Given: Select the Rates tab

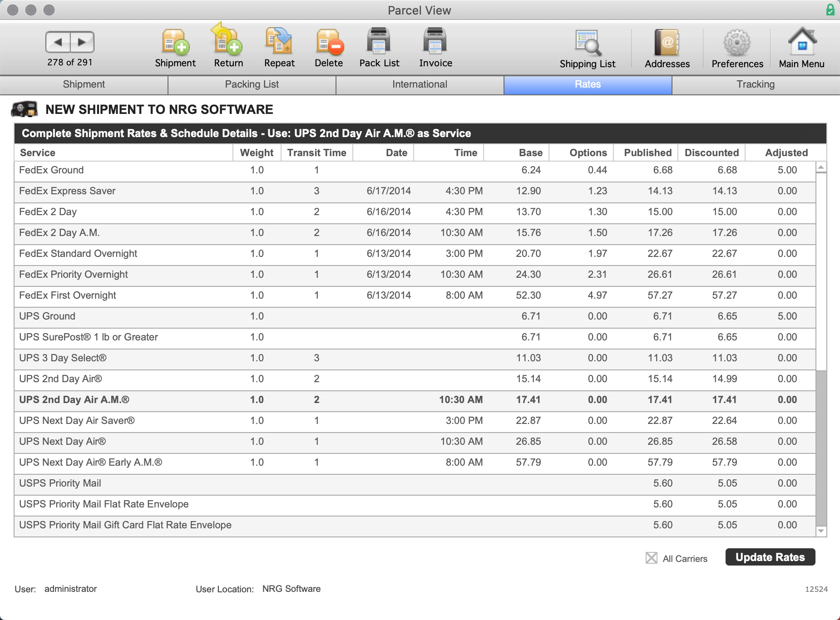Looking at the screenshot, I should coord(588,85).
